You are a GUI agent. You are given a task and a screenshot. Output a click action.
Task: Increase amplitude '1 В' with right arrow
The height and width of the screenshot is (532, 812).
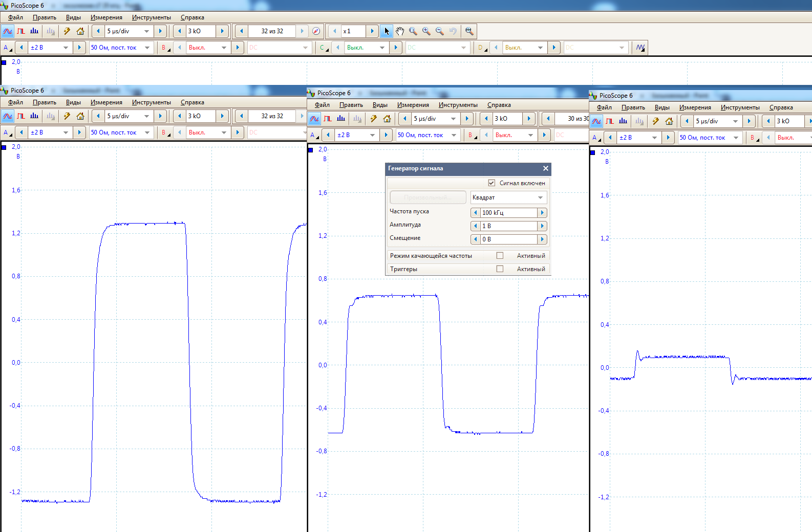542,226
